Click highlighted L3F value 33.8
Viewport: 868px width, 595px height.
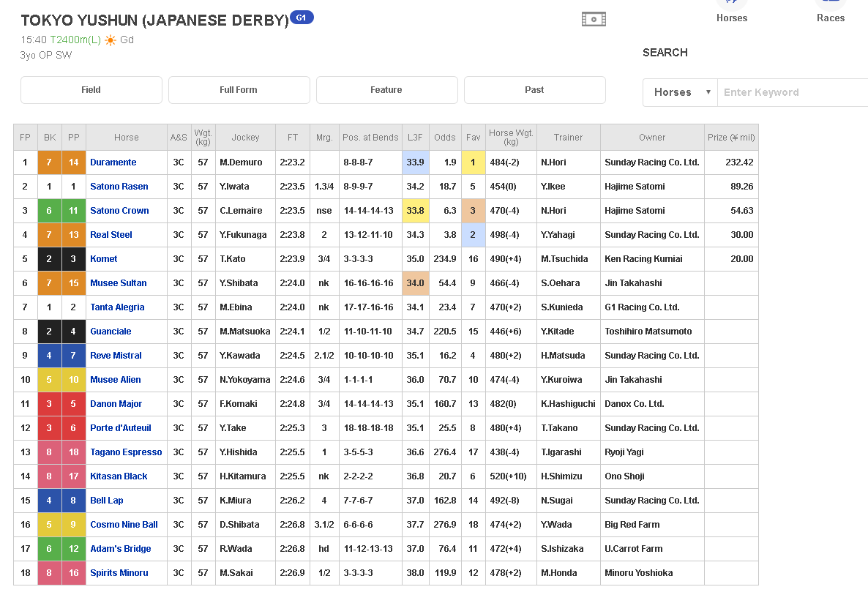(415, 210)
